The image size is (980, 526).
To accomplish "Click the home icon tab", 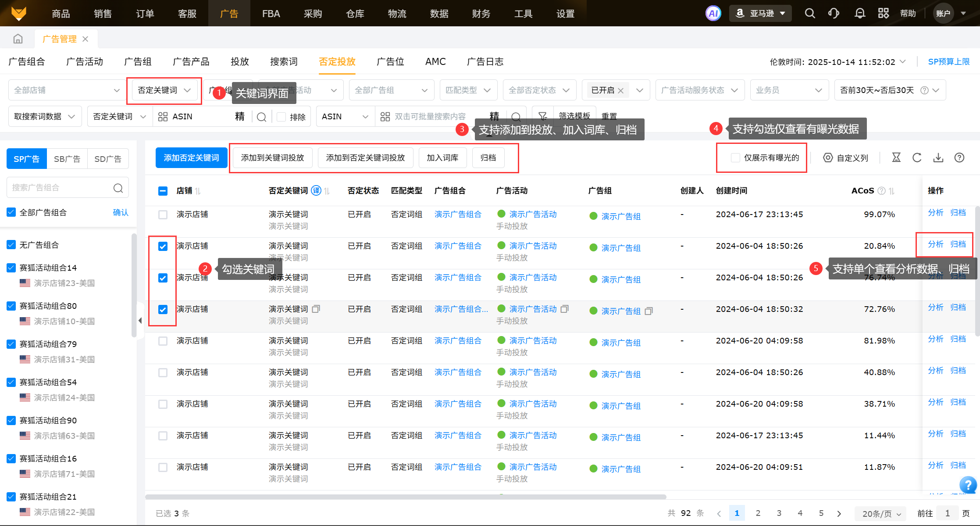I will coord(18,39).
